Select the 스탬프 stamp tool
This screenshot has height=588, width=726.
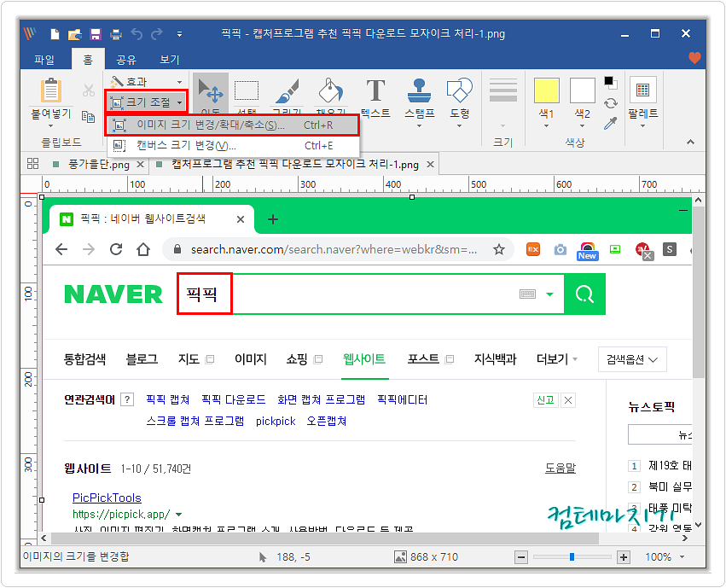(x=420, y=90)
